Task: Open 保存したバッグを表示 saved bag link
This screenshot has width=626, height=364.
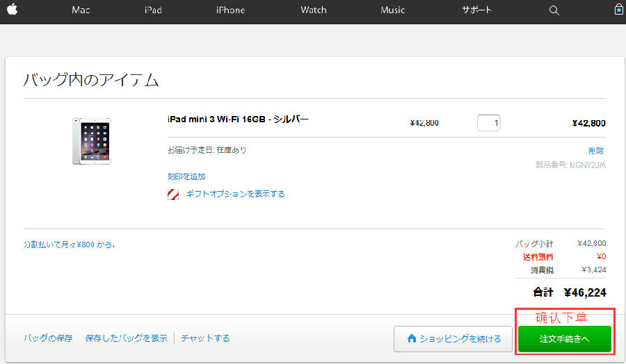Action: pos(126,338)
